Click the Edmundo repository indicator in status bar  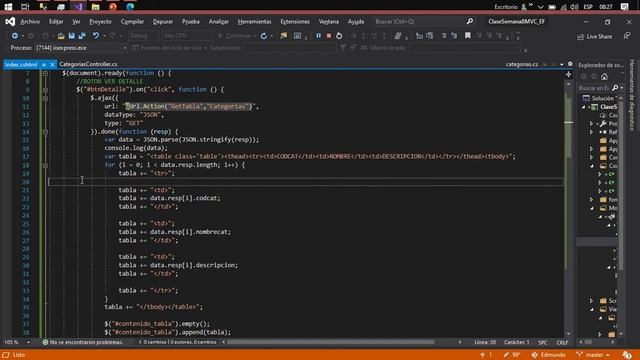548,355
